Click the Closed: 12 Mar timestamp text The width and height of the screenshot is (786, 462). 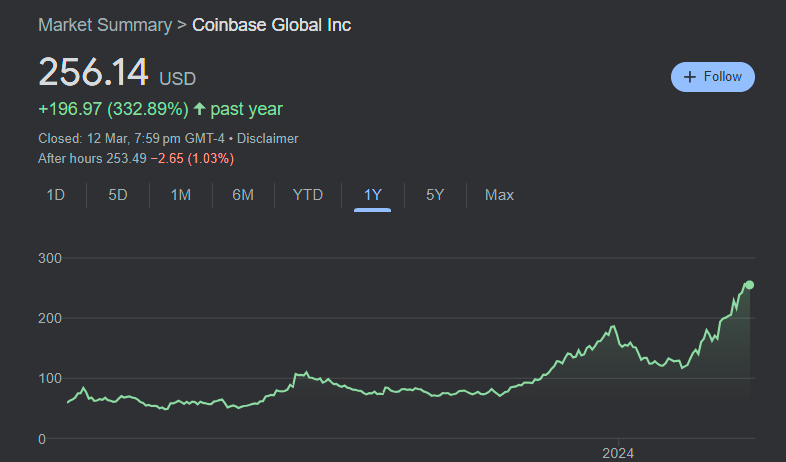point(131,138)
